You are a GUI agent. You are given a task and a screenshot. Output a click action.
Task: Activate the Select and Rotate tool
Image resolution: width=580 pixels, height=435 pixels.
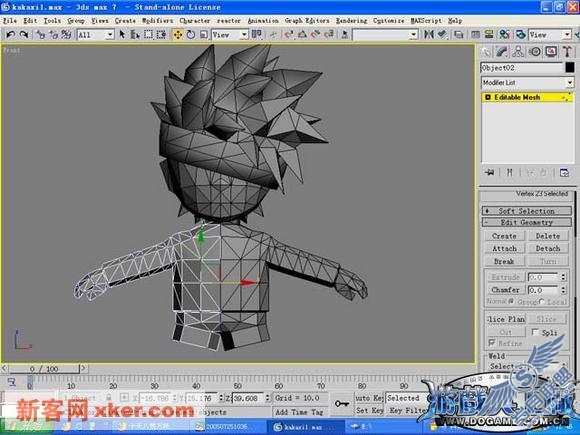pyautogui.click(x=191, y=35)
